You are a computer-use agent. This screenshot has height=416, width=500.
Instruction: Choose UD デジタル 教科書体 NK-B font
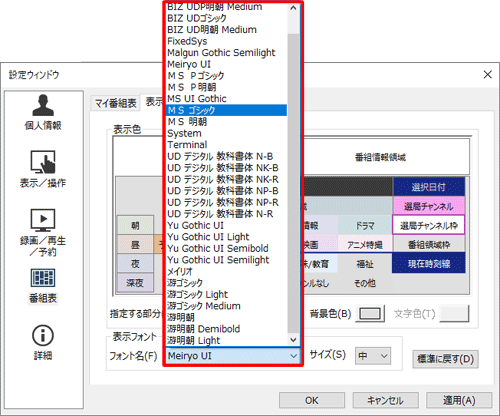coord(226,167)
